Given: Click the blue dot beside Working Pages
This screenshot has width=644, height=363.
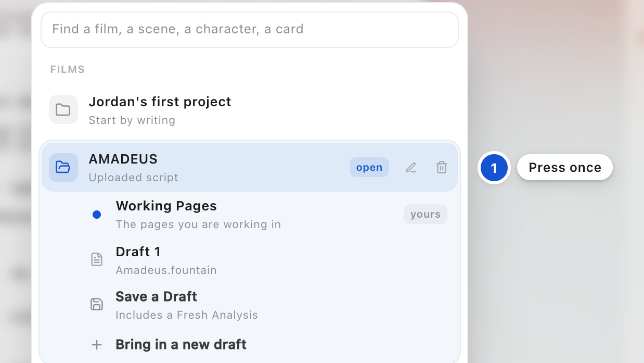Looking at the screenshot, I should click(x=97, y=215).
